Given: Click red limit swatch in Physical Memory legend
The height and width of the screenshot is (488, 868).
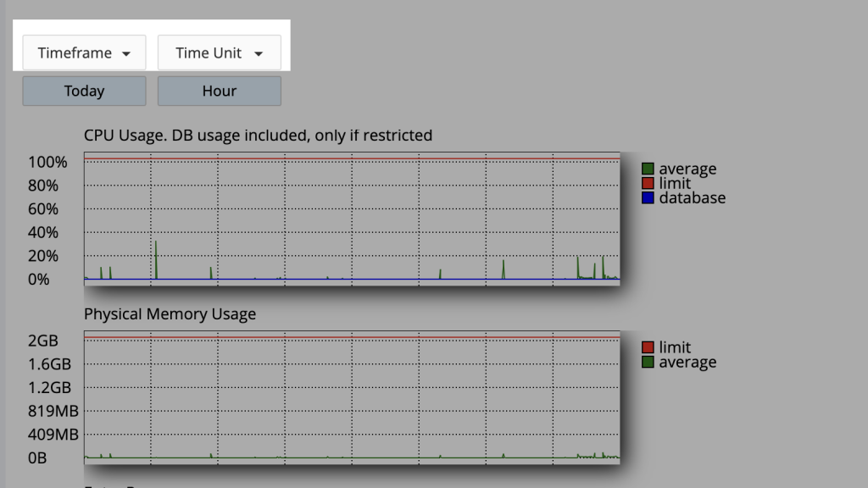Looking at the screenshot, I should coord(648,347).
